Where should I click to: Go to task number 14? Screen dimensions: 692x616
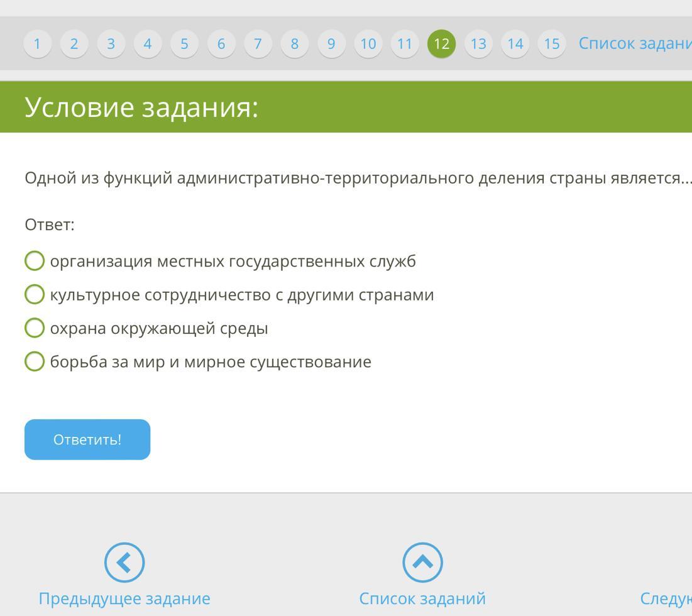click(515, 43)
